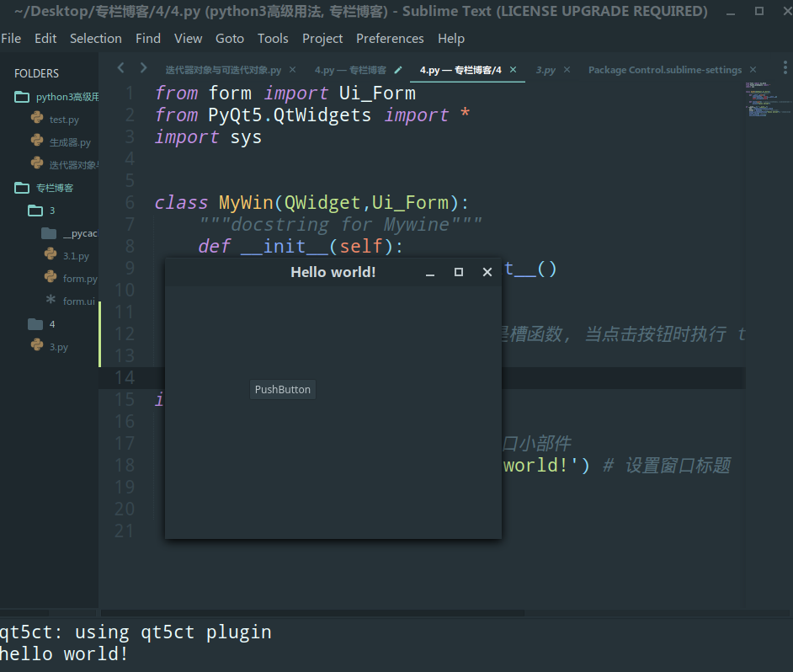Expand the __pycache__ folder
Viewport: 793px width, 672px height.
[49, 233]
